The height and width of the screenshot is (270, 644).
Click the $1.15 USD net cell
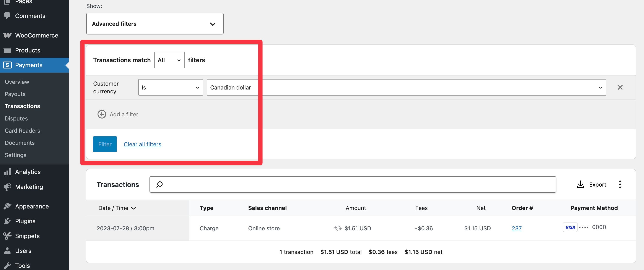tap(477, 228)
